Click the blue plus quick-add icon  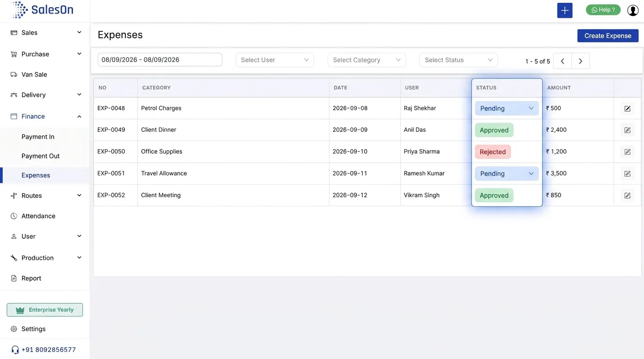pyautogui.click(x=564, y=10)
